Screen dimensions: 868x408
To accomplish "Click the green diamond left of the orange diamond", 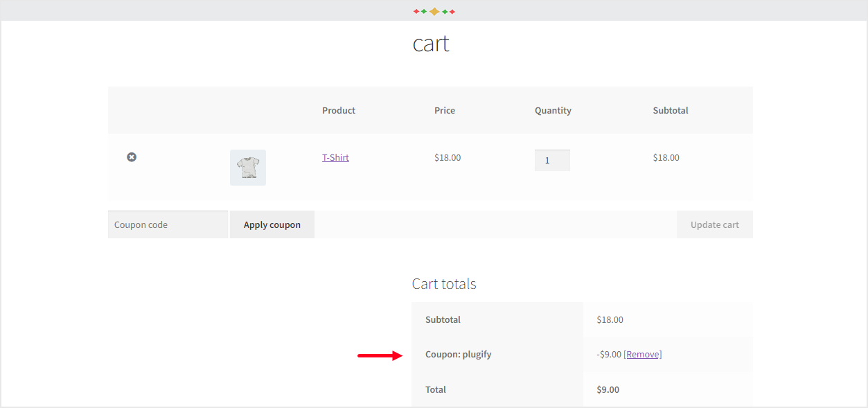I will [424, 11].
